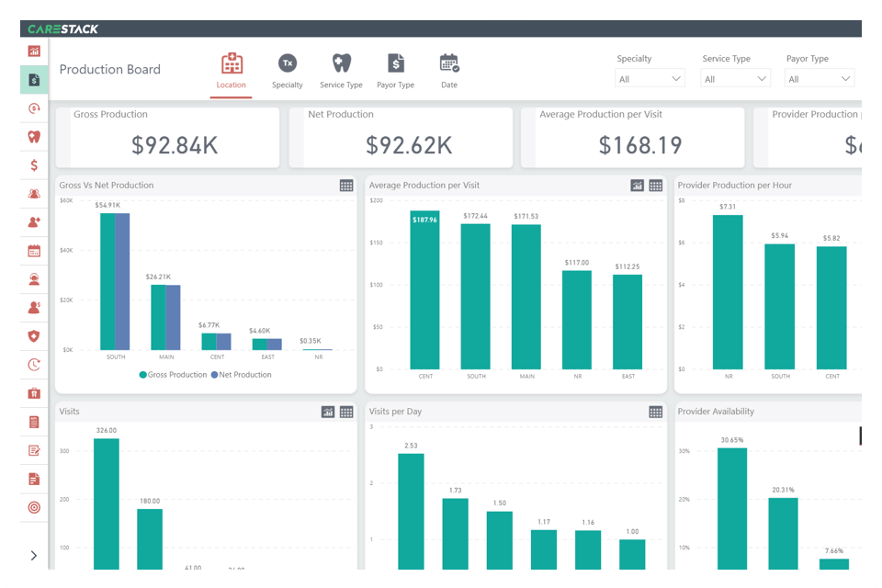Select the shield icon in the sidebar

tap(33, 336)
